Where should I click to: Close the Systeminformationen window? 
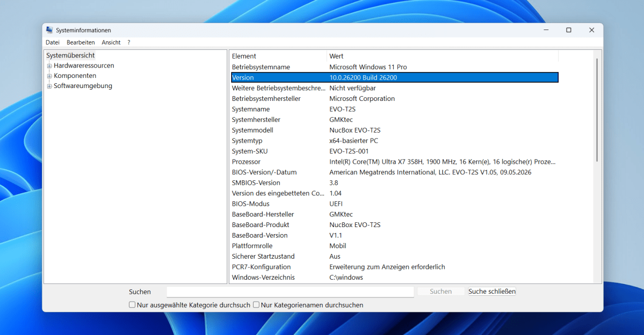click(x=591, y=30)
